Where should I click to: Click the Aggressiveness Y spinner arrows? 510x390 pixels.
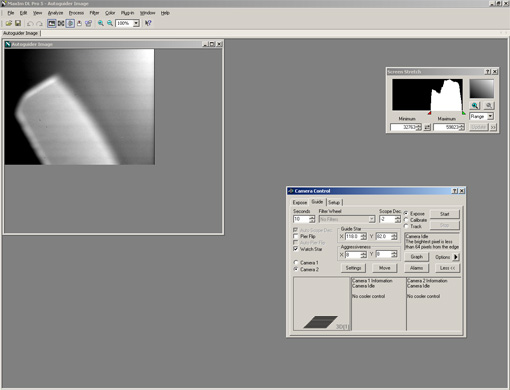point(394,255)
